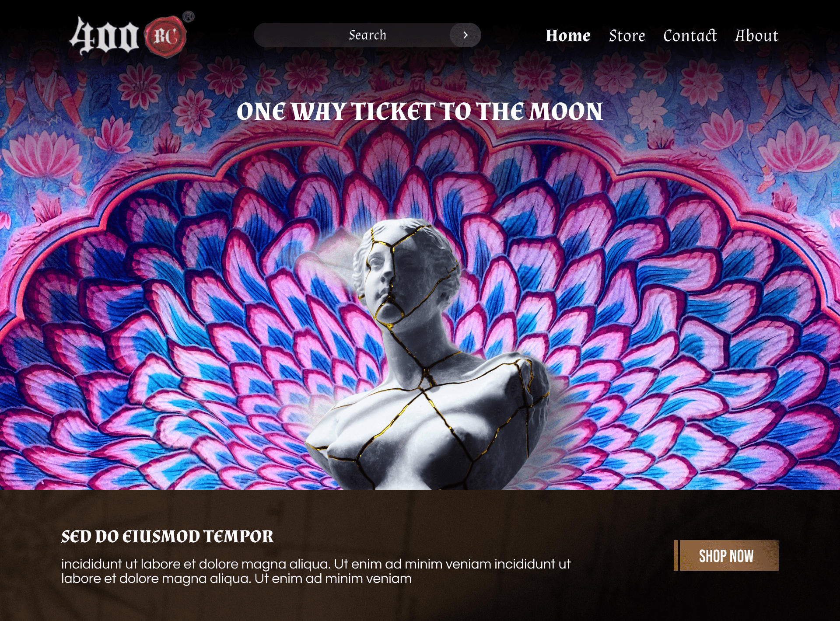Open the Store page

point(627,35)
